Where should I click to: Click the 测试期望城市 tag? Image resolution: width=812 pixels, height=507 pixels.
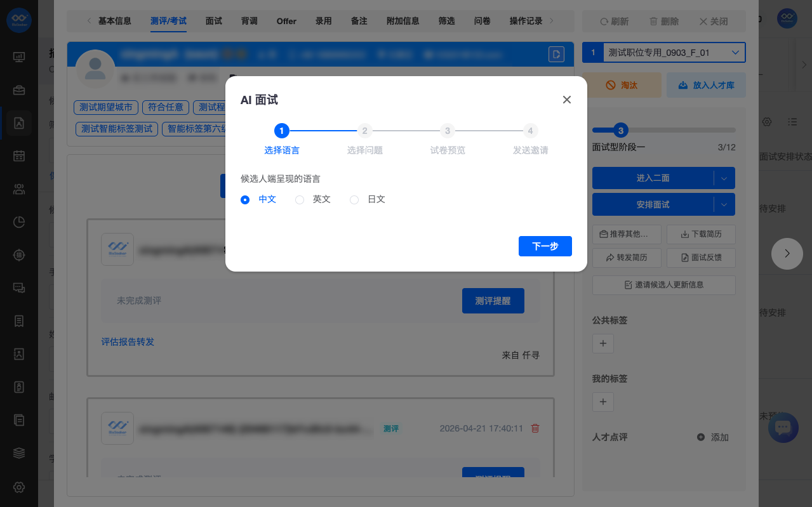tap(106, 107)
